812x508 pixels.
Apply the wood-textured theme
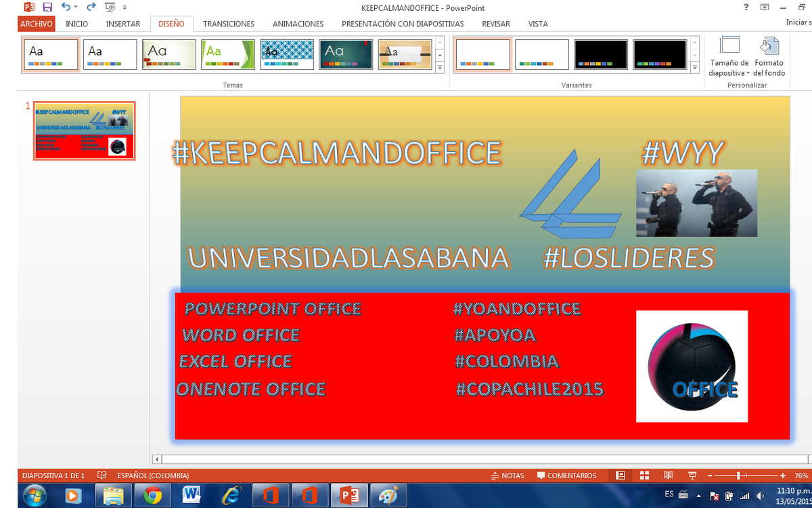[x=405, y=54]
